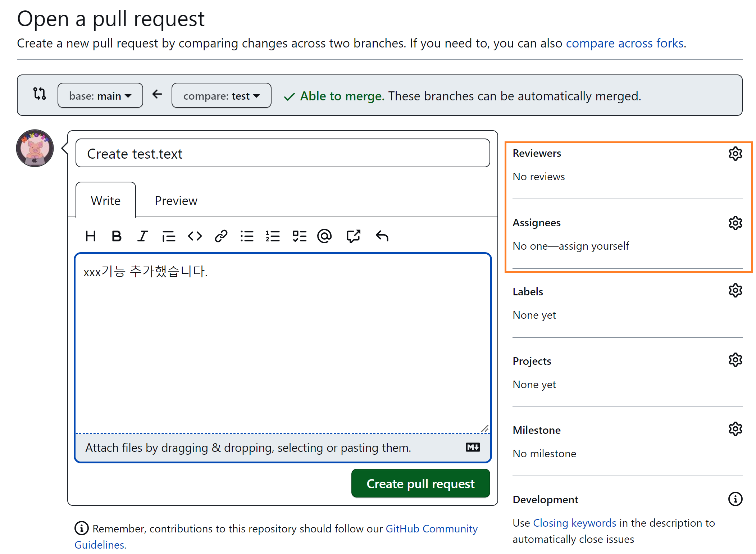The width and height of the screenshot is (756, 554).
Task: Add a link with link icon
Action: pyautogui.click(x=221, y=236)
